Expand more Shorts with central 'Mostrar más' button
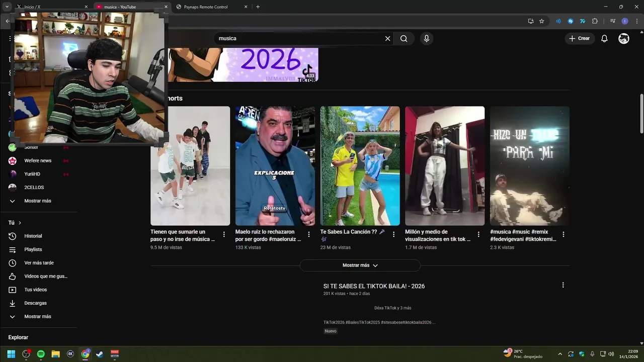Viewport: 644px width, 362px height. click(360, 265)
